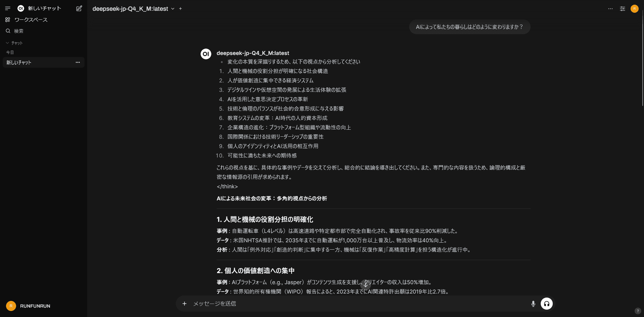Open user avatar menu at top right
This screenshot has width=644, height=317.
635,9
